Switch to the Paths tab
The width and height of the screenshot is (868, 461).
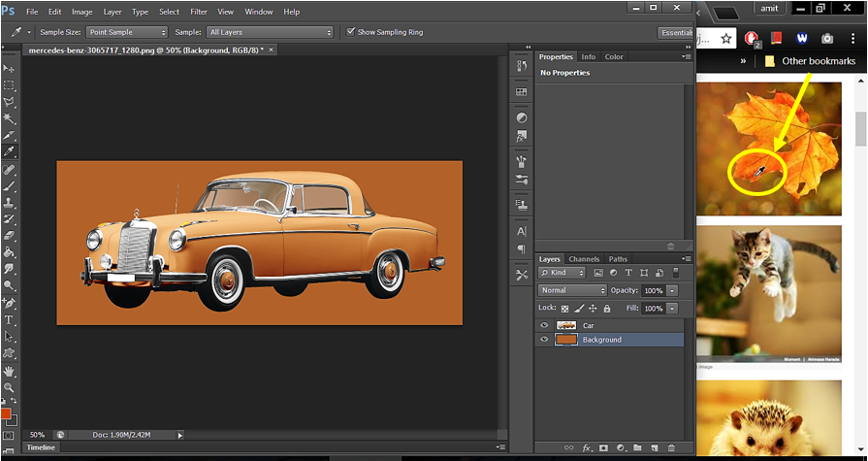[x=618, y=259]
